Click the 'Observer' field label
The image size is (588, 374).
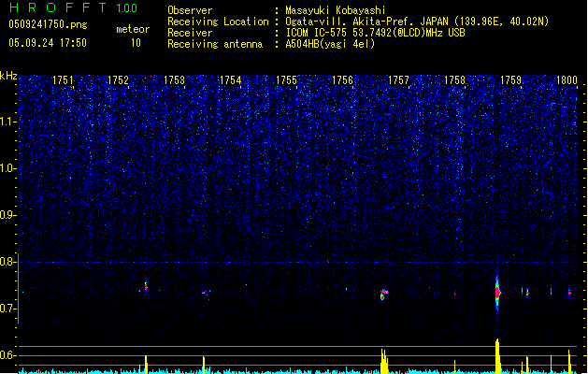pyautogui.click(x=190, y=10)
